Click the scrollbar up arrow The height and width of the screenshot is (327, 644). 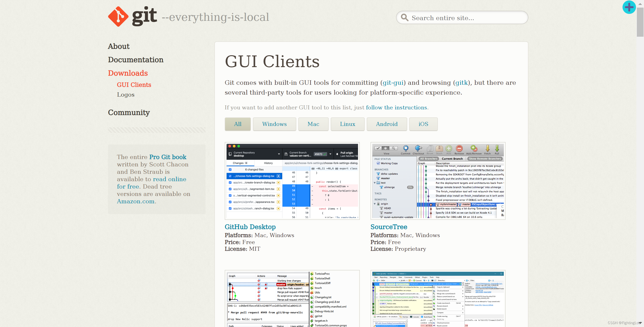[640, 4]
